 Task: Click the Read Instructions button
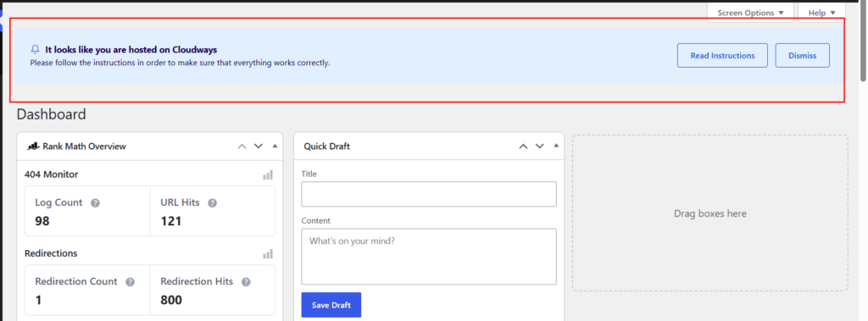pos(722,55)
